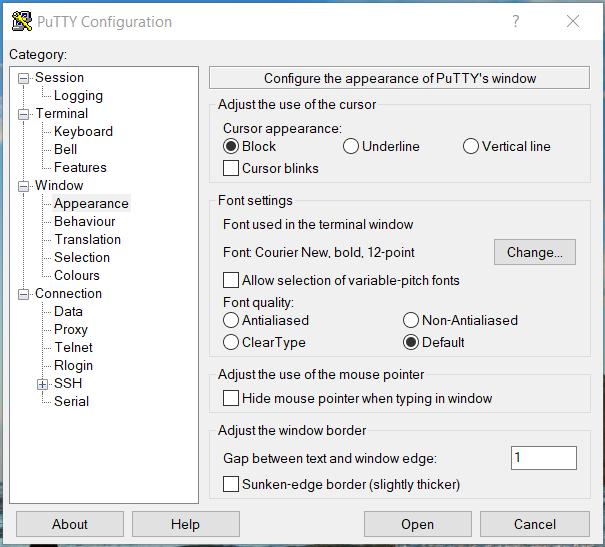The height and width of the screenshot is (547, 605).
Task: Open the Features category
Action: [80, 167]
